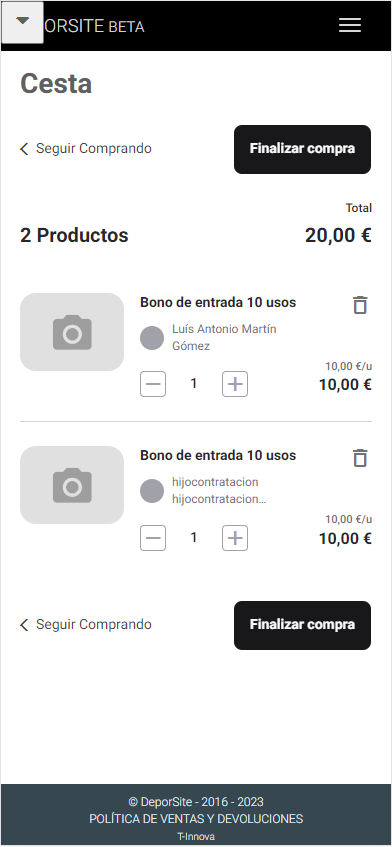Open first Bono de entrada 10 usos title

coord(218,302)
